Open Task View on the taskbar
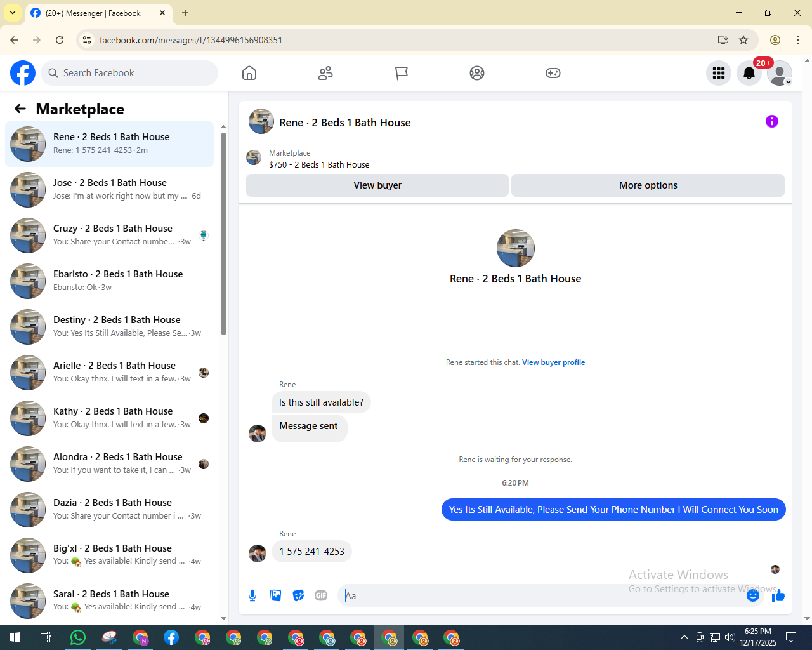This screenshot has height=650, width=812. coord(46,637)
